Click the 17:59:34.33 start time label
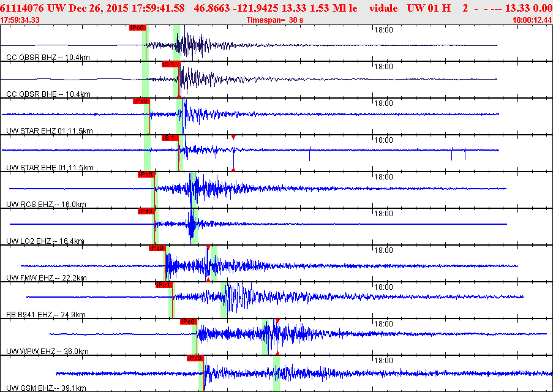 pos(20,20)
